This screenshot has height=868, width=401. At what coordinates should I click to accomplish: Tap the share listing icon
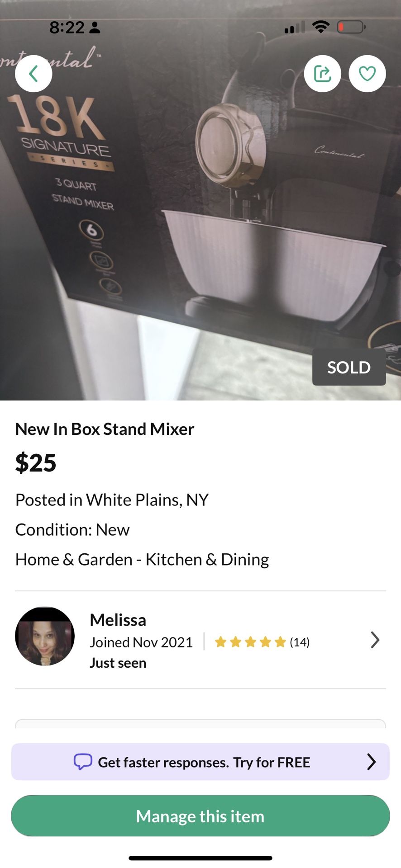click(322, 74)
